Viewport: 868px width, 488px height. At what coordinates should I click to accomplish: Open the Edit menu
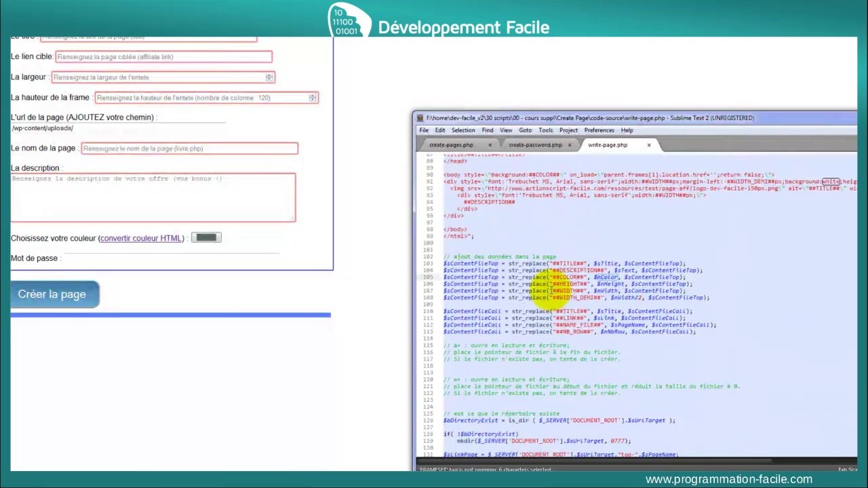coord(440,130)
